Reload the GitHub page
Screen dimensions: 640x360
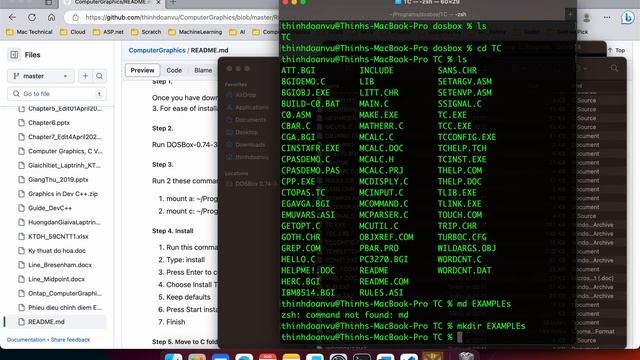click(x=32, y=18)
